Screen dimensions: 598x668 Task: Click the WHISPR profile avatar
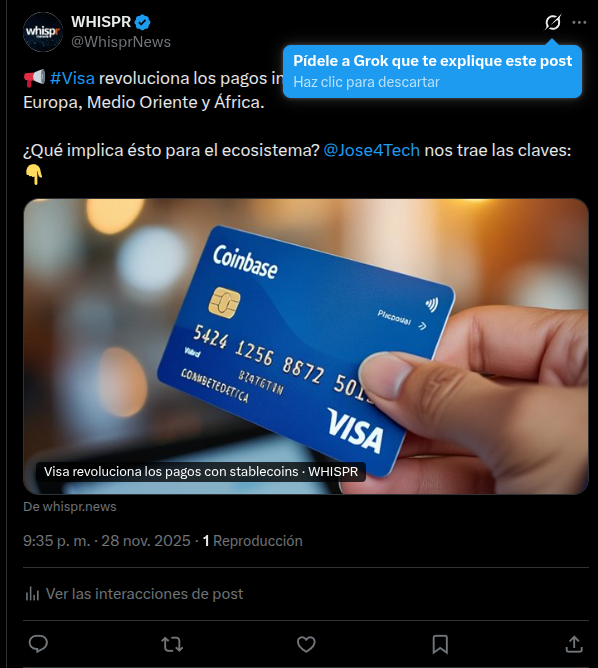[x=43, y=32]
